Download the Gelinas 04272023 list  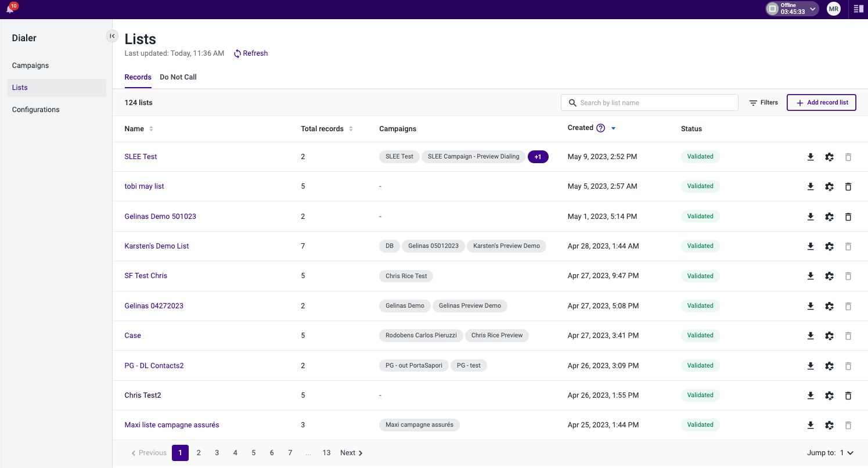811,306
